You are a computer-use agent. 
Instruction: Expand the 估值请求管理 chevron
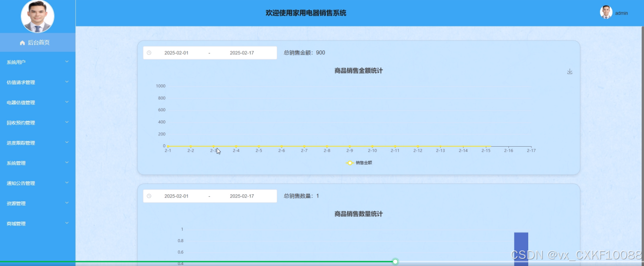[x=67, y=82]
